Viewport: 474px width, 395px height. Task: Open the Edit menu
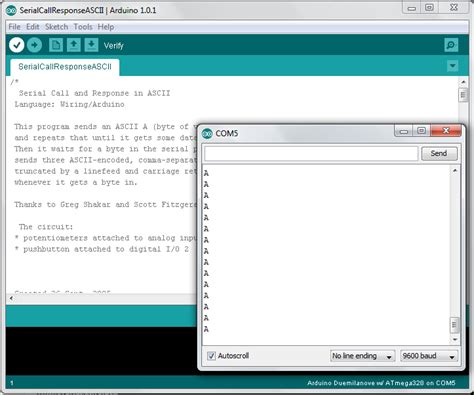click(x=33, y=27)
